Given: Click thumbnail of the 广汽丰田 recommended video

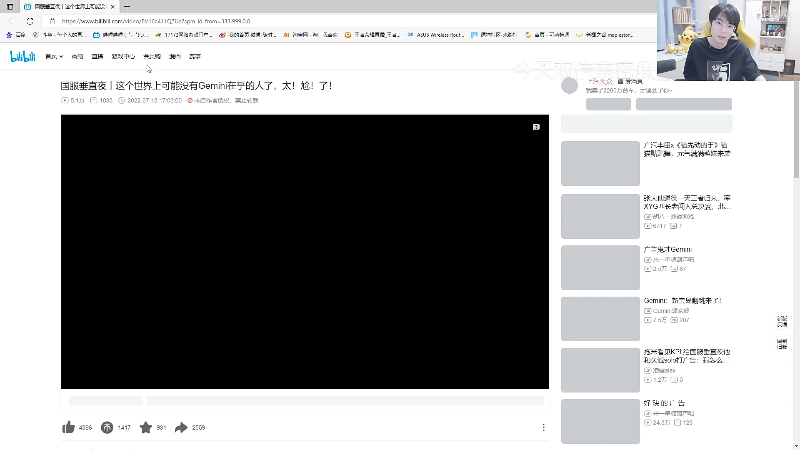Looking at the screenshot, I should point(600,163).
